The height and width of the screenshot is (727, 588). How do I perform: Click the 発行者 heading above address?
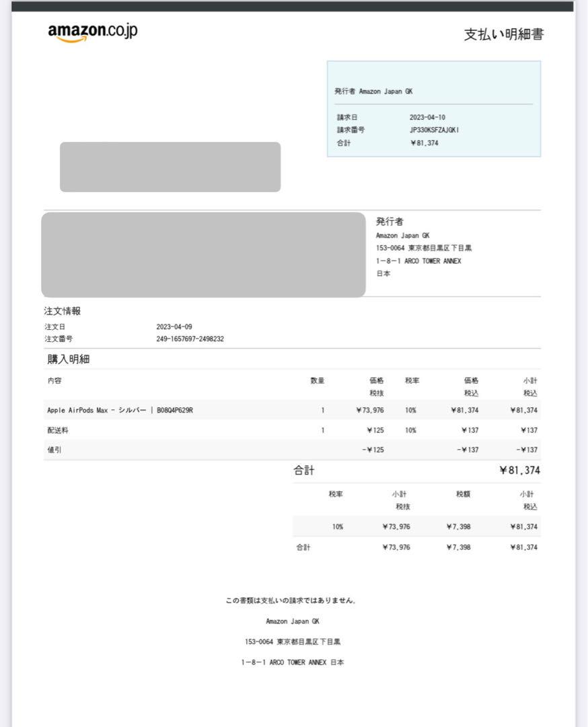tap(390, 221)
